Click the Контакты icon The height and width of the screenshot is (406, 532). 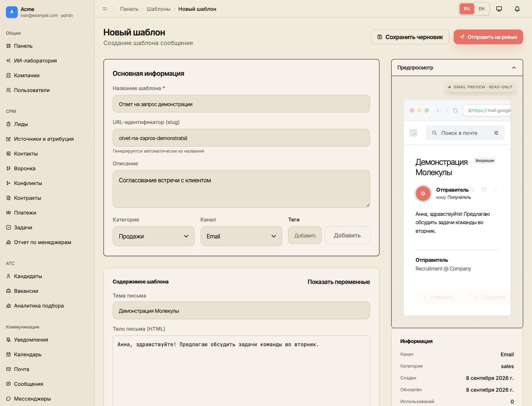pyautogui.click(x=8, y=154)
